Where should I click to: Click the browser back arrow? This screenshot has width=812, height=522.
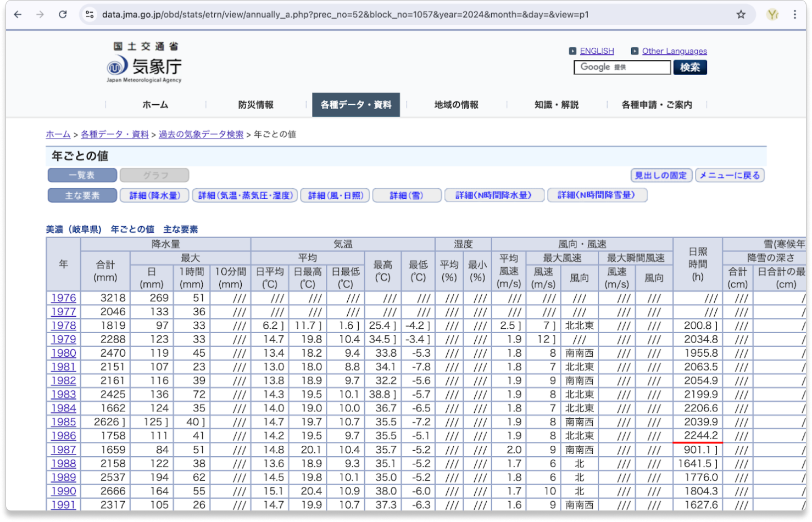click(x=18, y=15)
